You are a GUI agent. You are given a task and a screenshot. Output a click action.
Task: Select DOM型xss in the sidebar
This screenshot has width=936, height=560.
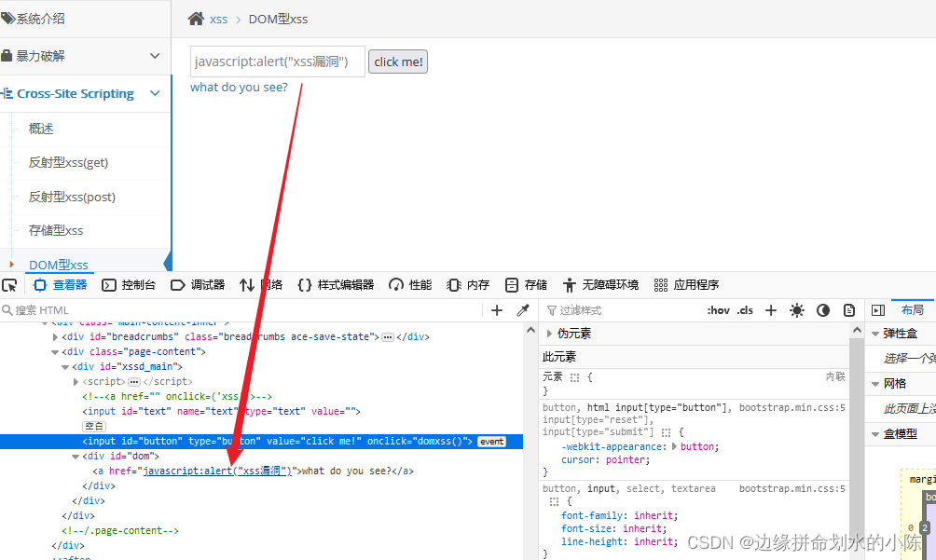tap(59, 265)
